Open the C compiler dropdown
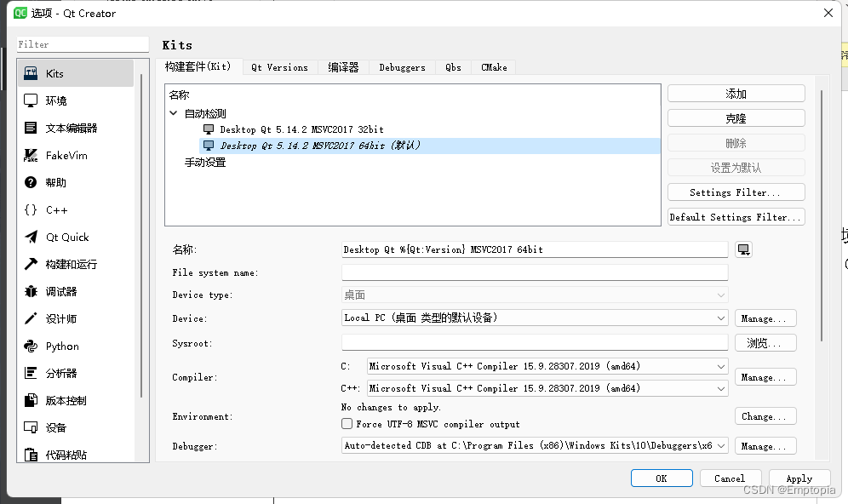Screen dimensions: 848x504 click(x=547, y=366)
